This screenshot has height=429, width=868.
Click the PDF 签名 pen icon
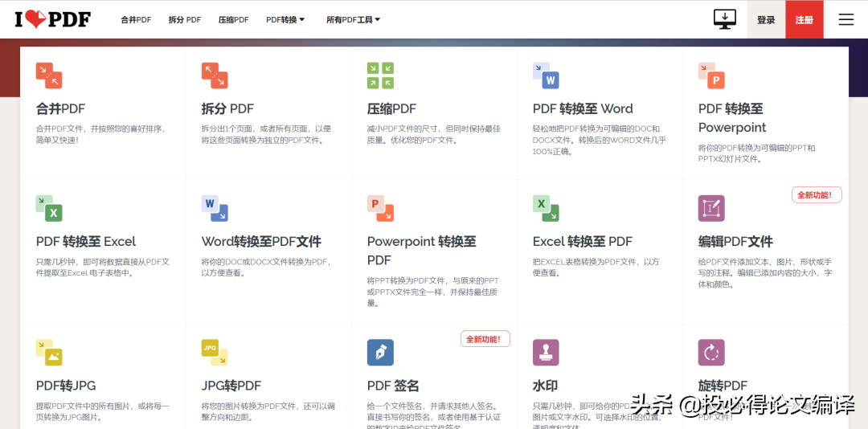pyautogui.click(x=380, y=352)
